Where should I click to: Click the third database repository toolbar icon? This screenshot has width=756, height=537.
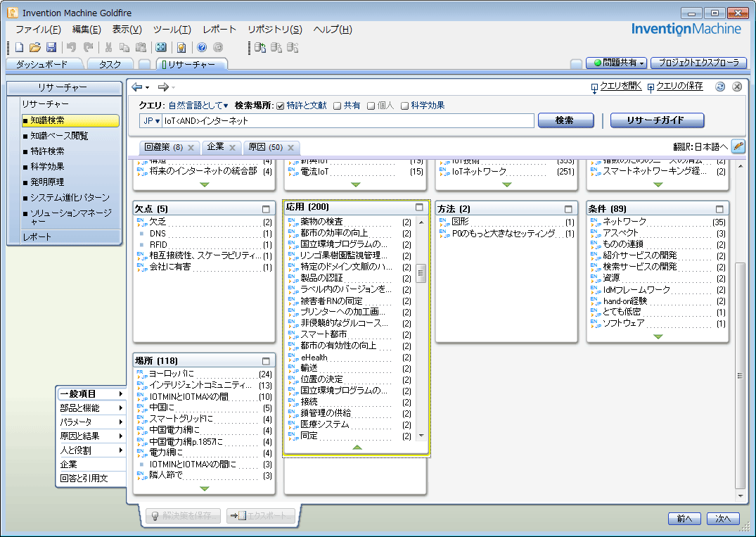[x=293, y=47]
